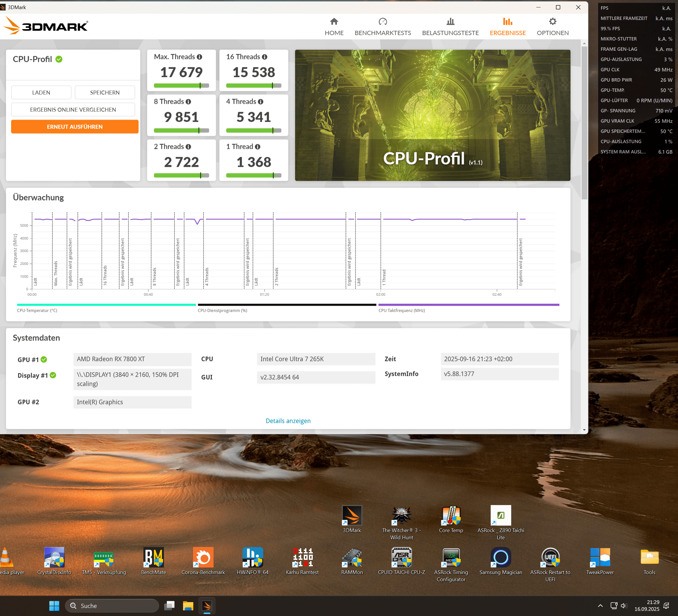Expand hidden system tray icons chevron
This screenshot has width=678, height=616.
pos(600,605)
